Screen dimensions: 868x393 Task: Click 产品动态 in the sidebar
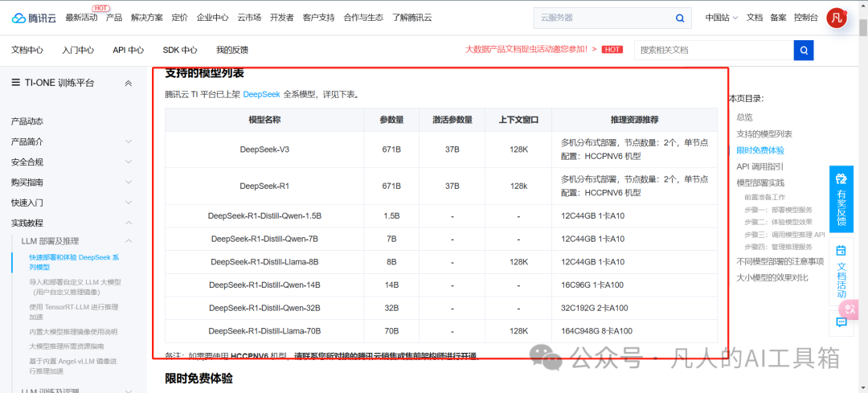click(27, 121)
